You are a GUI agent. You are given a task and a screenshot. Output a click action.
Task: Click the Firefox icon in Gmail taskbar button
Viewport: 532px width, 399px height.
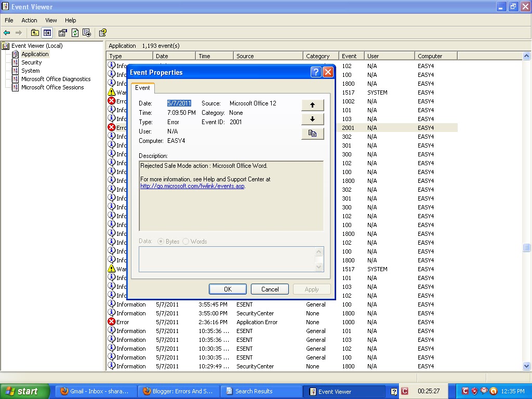pos(64,391)
